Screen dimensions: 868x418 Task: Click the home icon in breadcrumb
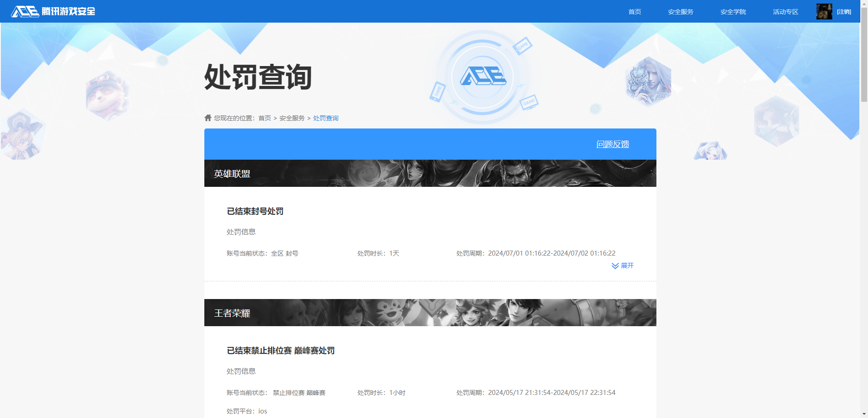(x=208, y=118)
